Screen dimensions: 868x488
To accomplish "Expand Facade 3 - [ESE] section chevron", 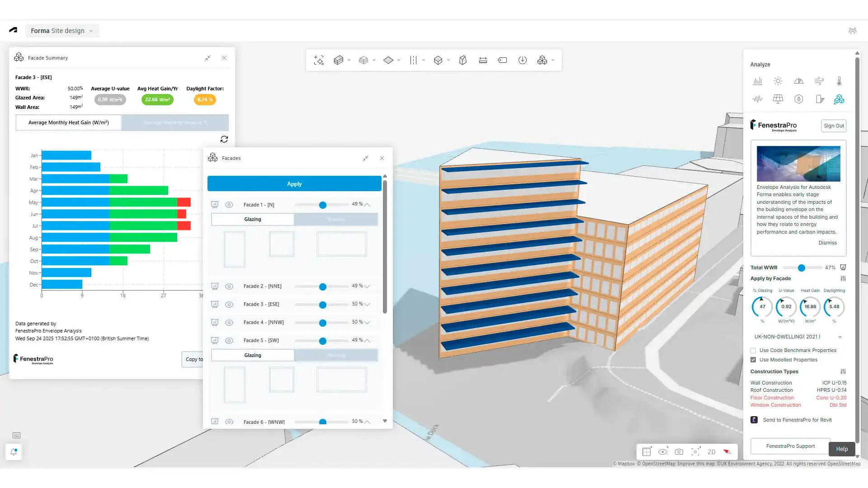I will 368,305.
